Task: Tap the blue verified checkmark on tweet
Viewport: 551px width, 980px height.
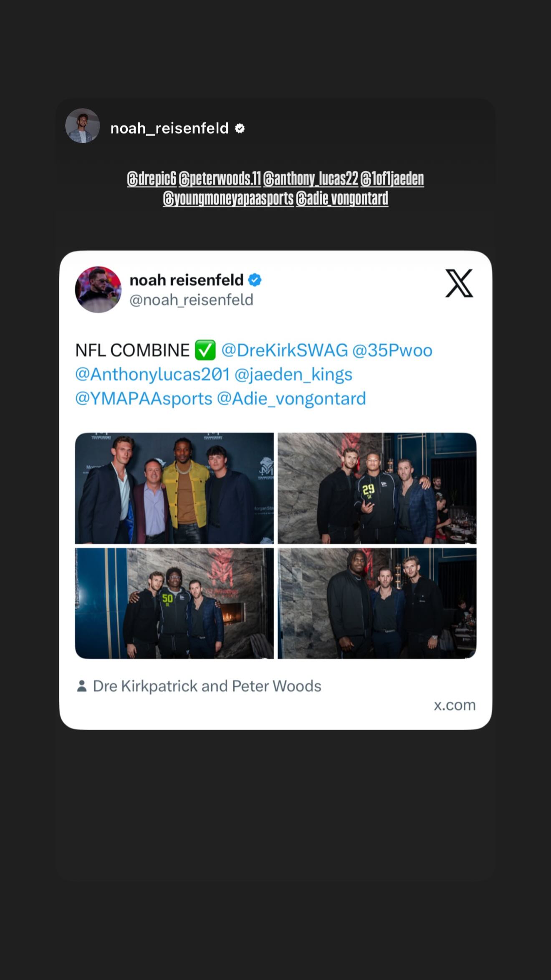Action: 255,280
